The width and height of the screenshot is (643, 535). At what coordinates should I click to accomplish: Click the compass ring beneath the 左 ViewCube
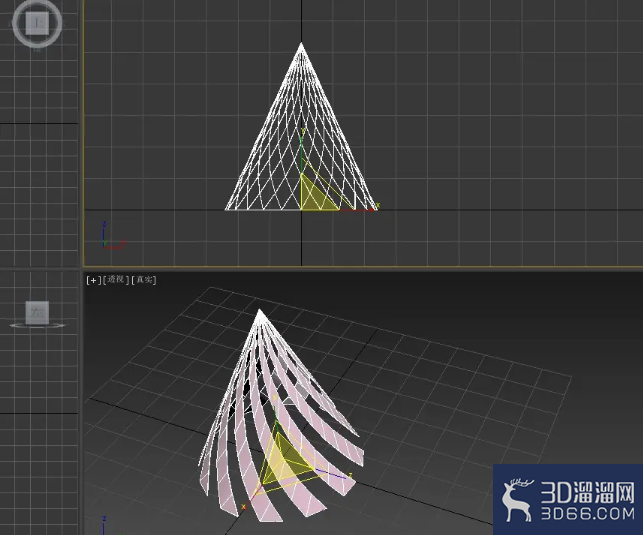(x=37, y=326)
